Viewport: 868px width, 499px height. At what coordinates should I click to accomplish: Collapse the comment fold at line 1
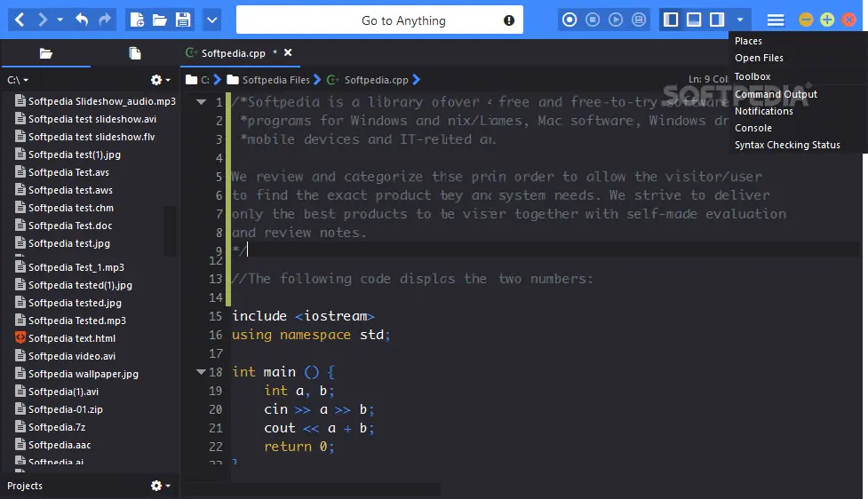click(201, 102)
